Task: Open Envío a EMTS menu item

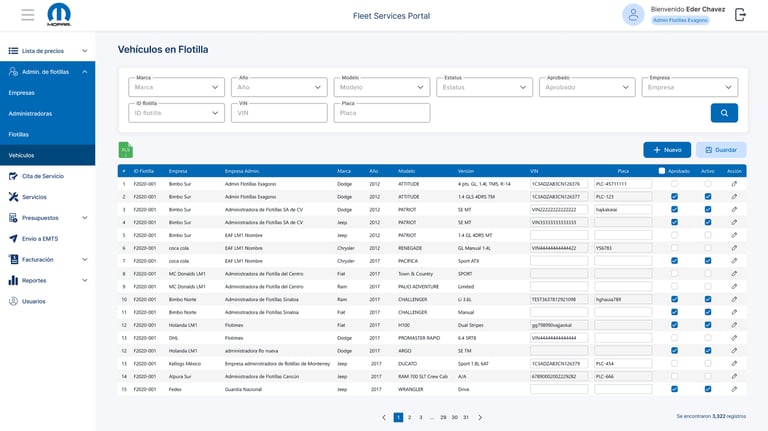Action: [48, 239]
